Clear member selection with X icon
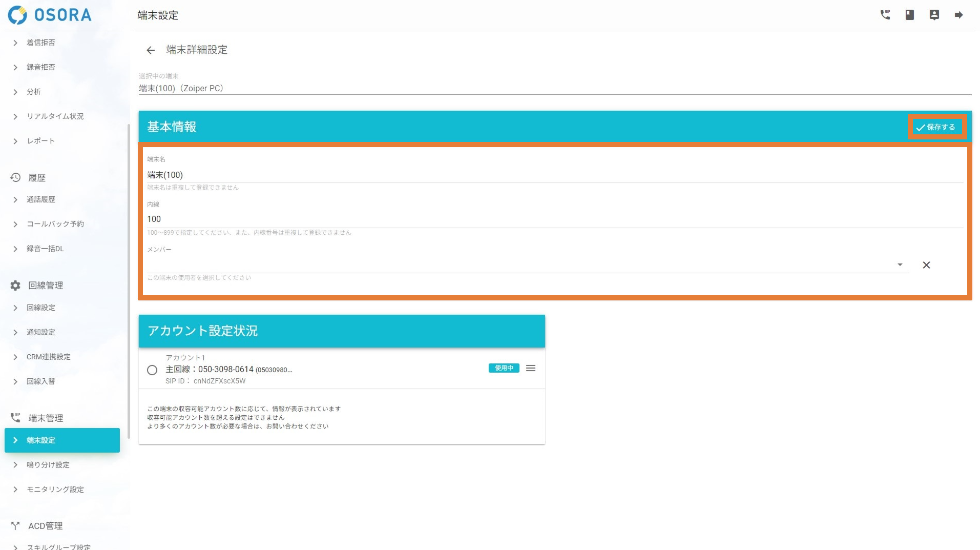980x550 pixels. coord(926,265)
